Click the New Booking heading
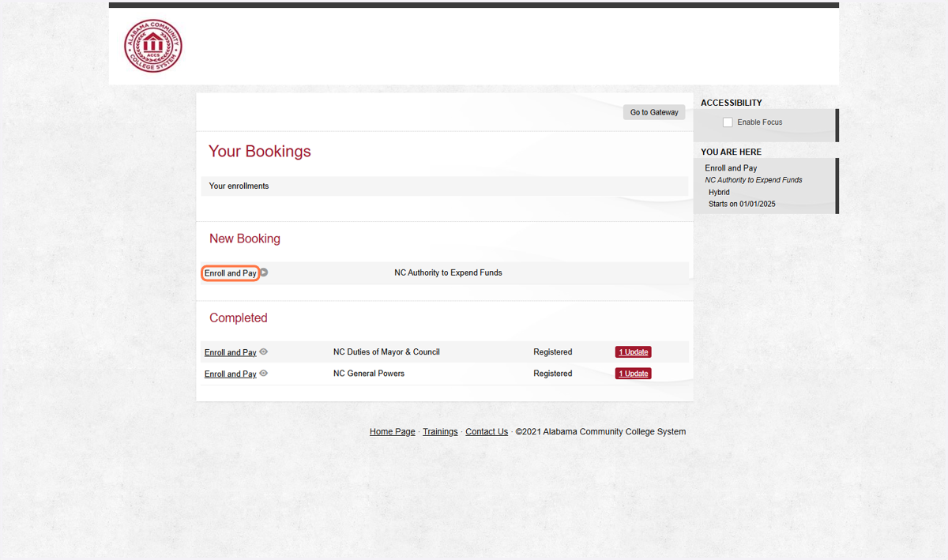The height and width of the screenshot is (560, 948). [x=245, y=239]
